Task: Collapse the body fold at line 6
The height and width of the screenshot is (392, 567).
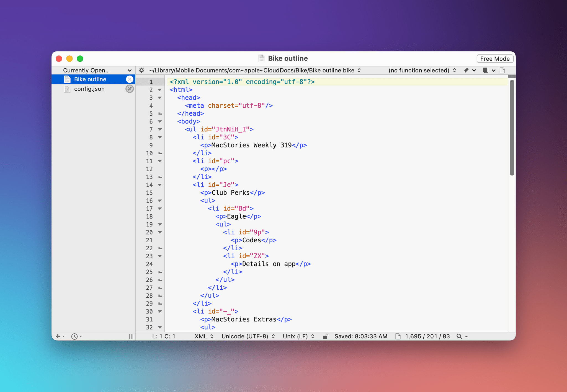Action: (160, 121)
